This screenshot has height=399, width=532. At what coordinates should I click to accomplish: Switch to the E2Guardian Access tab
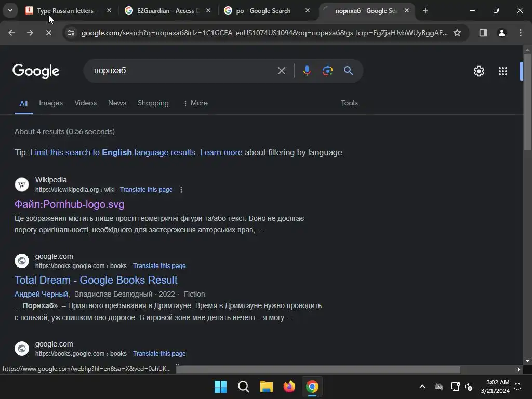tap(167, 11)
